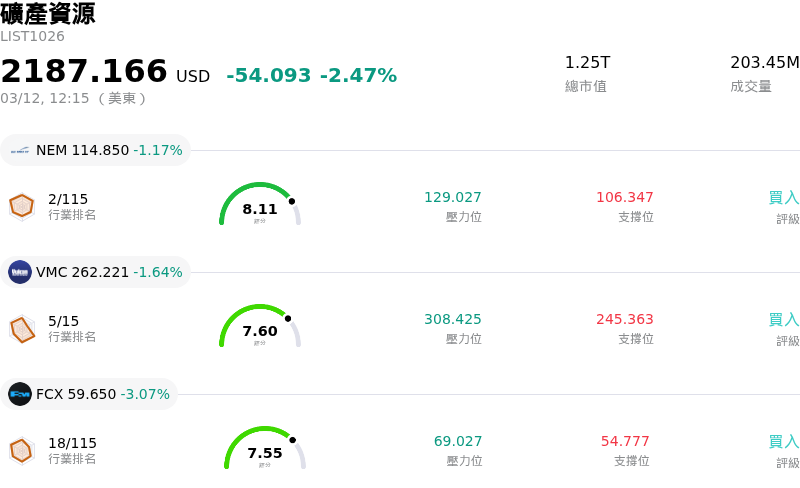Select the 買入 rating for NEM
The width and height of the screenshot is (800, 488).
[x=783, y=198]
